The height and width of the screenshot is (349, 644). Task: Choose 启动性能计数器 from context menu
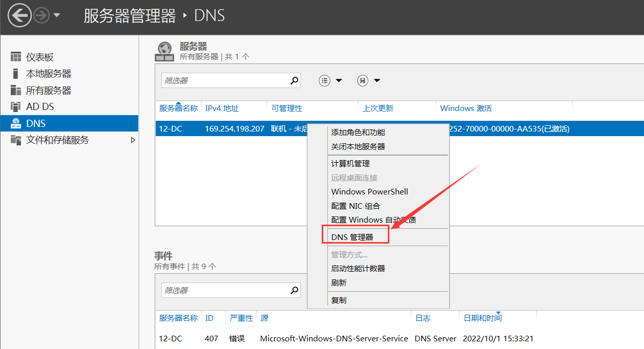pyautogui.click(x=358, y=268)
